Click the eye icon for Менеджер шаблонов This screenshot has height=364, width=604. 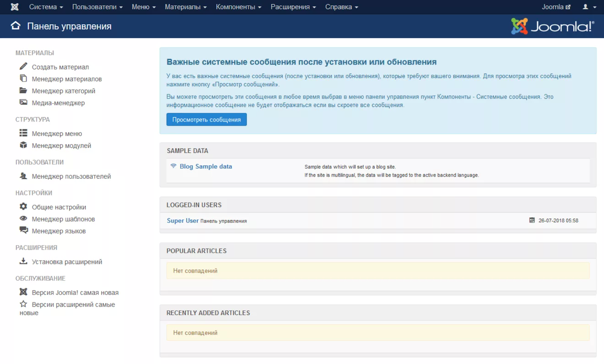pyautogui.click(x=23, y=219)
